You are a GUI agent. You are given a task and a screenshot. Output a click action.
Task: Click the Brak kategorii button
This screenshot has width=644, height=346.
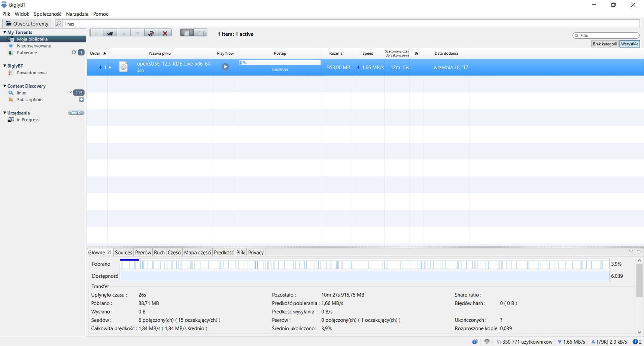(605, 44)
